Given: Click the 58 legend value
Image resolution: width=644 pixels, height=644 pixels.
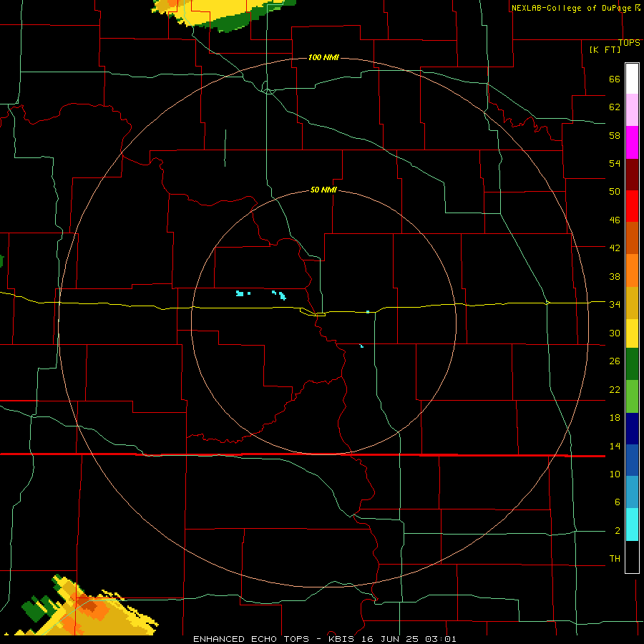Looking at the screenshot, I should pos(615,135).
